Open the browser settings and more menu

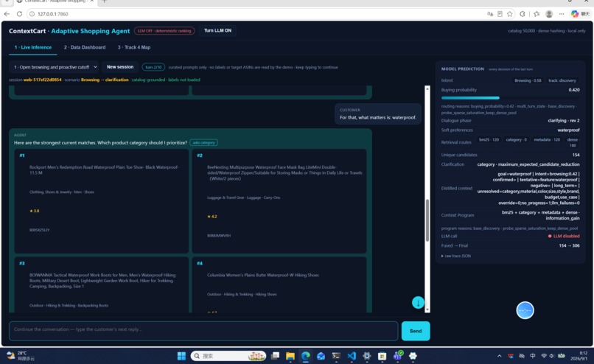(562, 14)
